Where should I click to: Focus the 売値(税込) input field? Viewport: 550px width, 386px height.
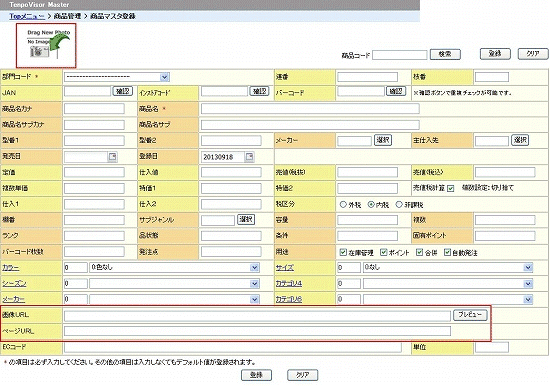coord(505,172)
